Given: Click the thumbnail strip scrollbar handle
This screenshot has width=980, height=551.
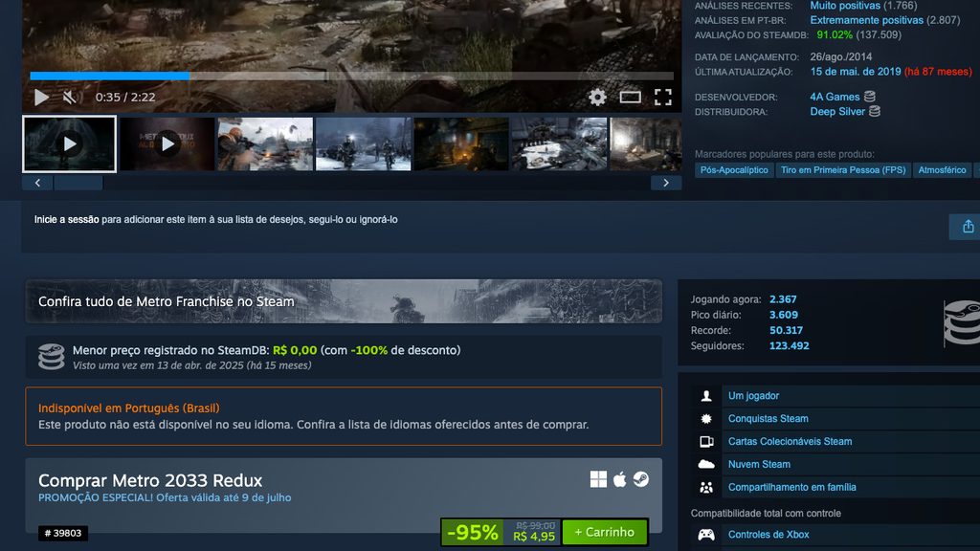Looking at the screenshot, I should point(78,183).
